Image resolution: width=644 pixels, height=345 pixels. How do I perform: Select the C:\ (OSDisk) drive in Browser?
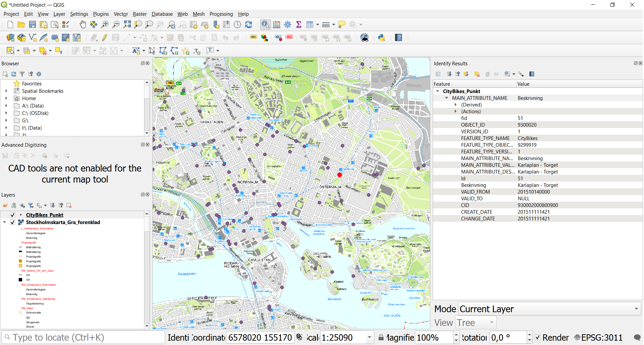(x=35, y=113)
